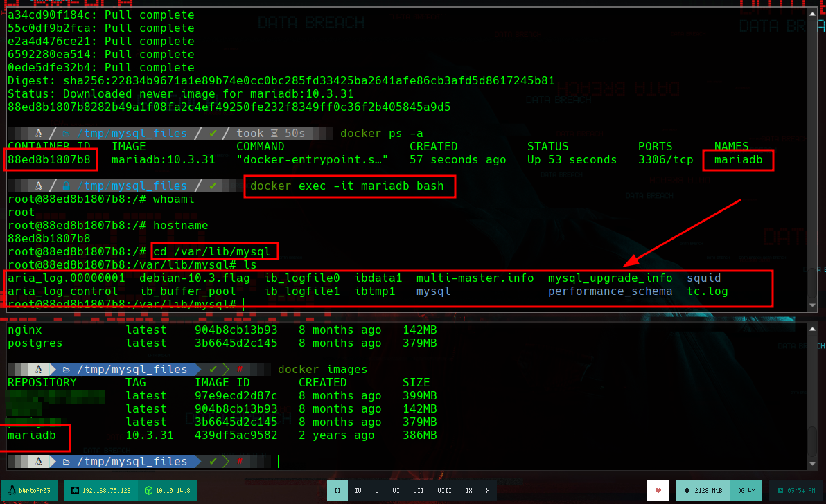Click the 'docker images' command text
The width and height of the screenshot is (826, 504).
322,369
